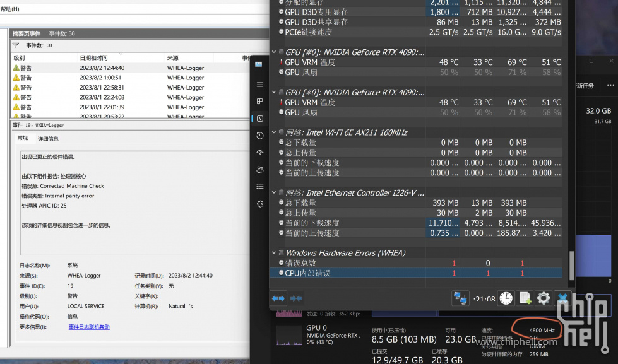Click HWiNFO expand columns blue arrows button
The width and height of the screenshot is (618, 364).
coord(278,298)
